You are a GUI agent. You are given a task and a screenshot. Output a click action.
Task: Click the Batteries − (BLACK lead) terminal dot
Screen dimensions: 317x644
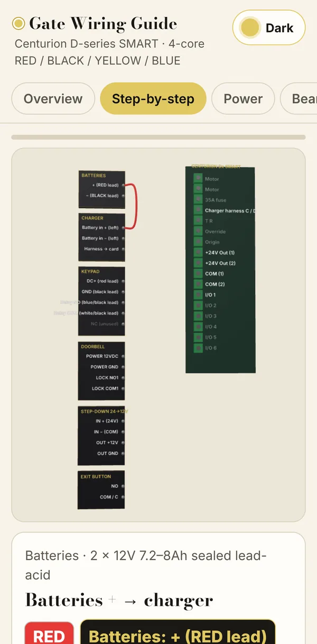click(x=123, y=196)
